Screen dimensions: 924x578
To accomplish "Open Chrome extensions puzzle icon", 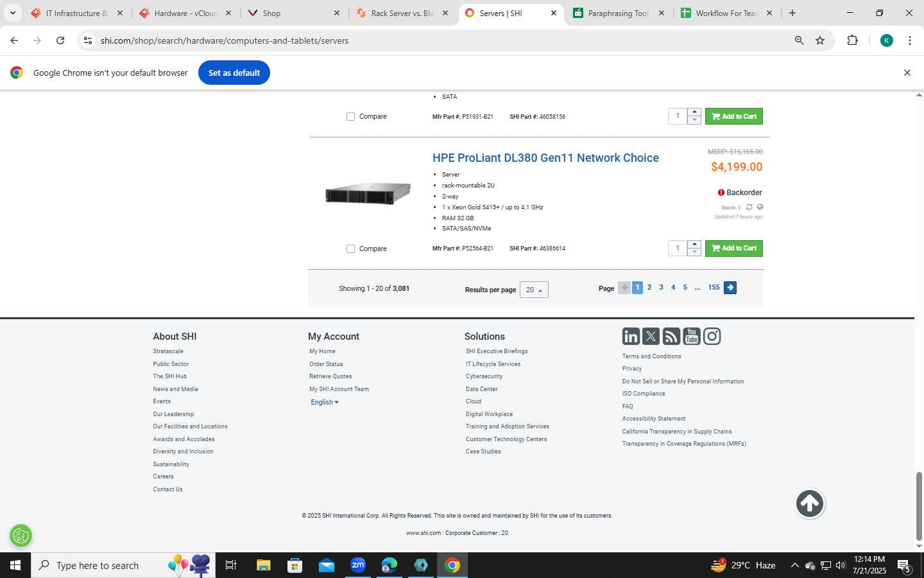I will point(852,40).
